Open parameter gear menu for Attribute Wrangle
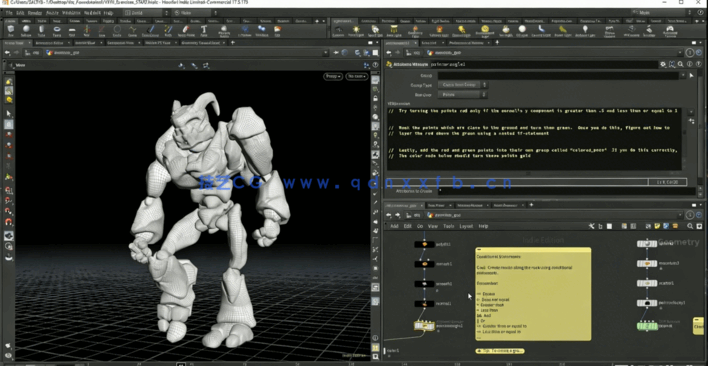 [x=663, y=65]
